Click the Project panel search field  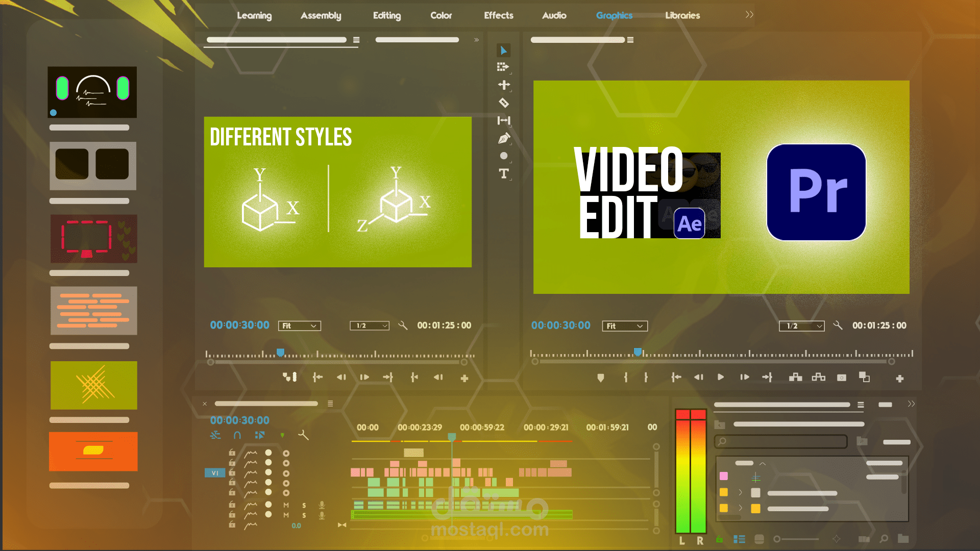[781, 441]
